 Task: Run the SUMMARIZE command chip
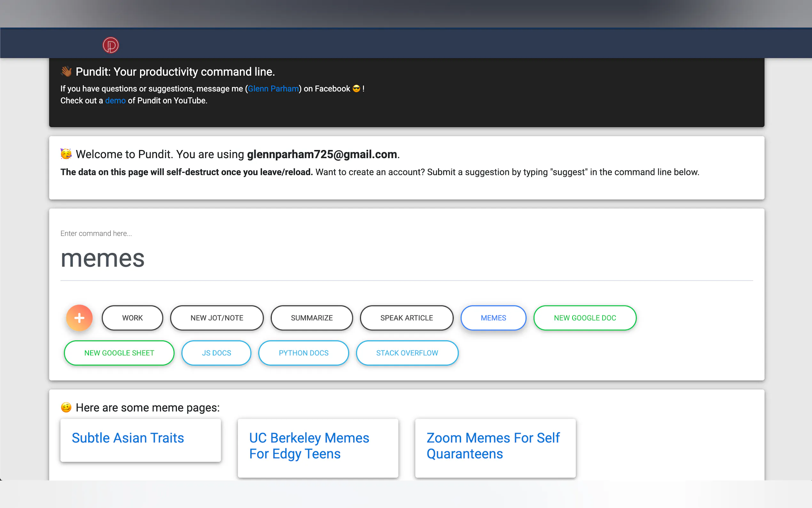pos(311,318)
